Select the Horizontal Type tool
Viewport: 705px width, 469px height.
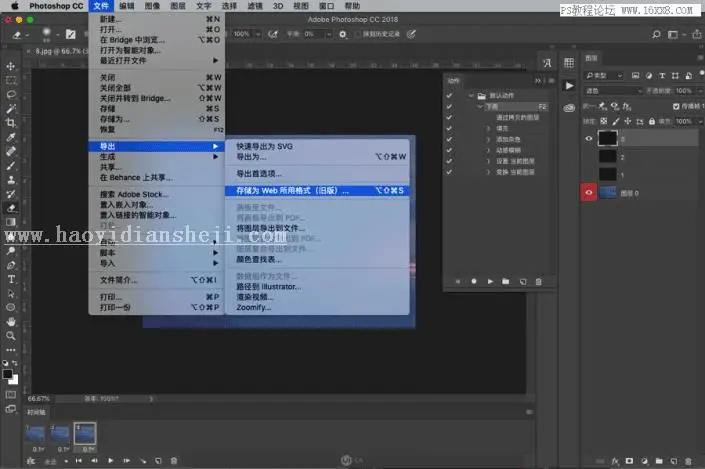(11, 279)
